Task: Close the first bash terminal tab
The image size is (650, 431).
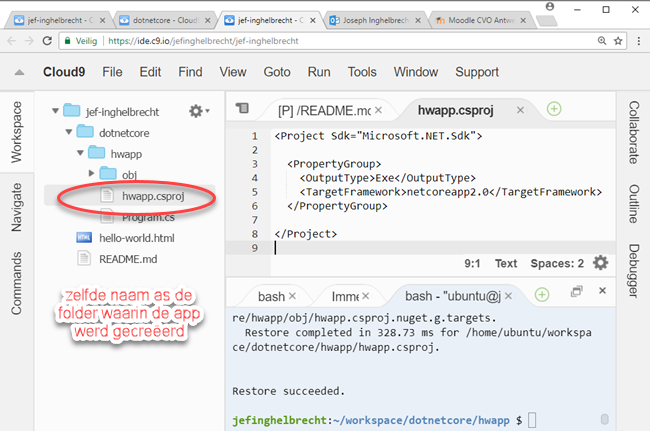Action: [292, 296]
